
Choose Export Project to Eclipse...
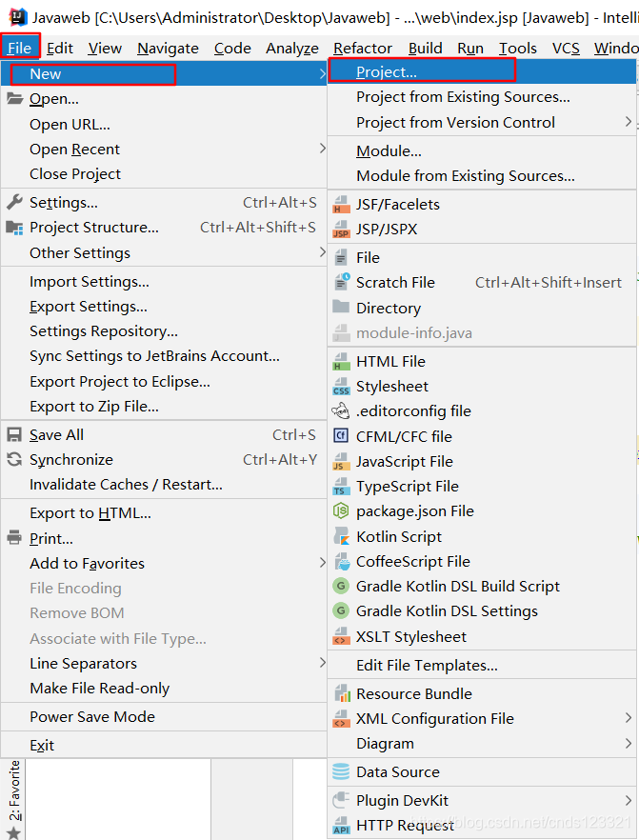[x=164, y=381]
